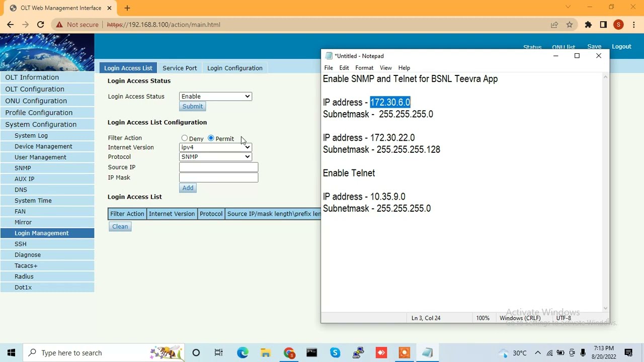Screen dimensions: 644x362
Task: Reload the OLT web page
Action: 41,24
